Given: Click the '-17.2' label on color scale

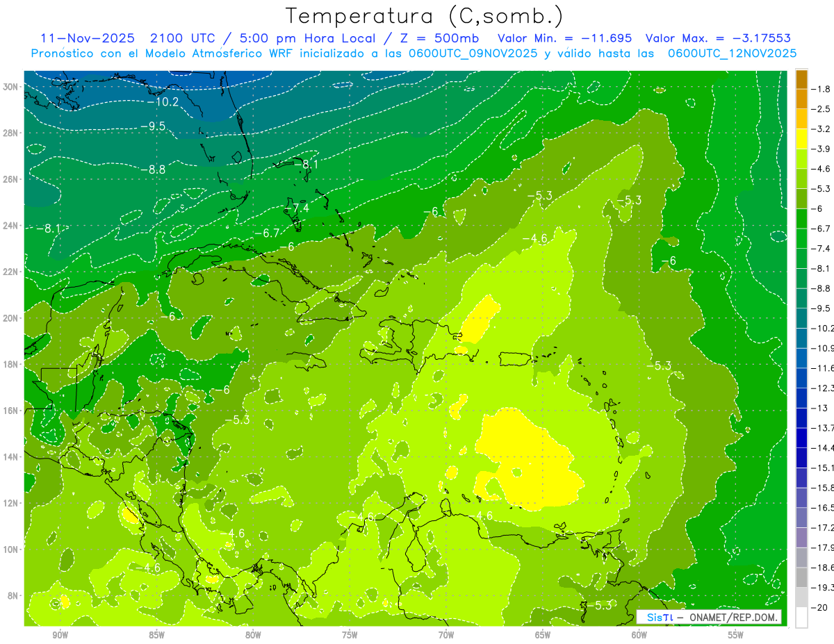Looking at the screenshot, I should [824, 527].
